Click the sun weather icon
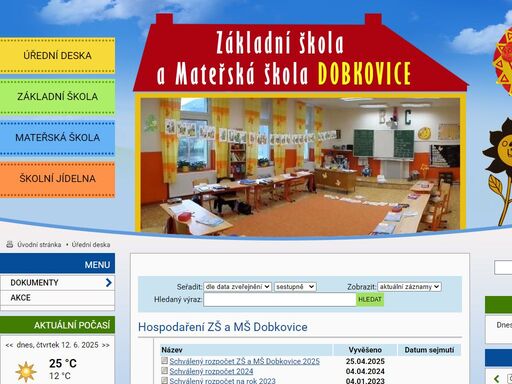The width and height of the screenshot is (512, 384). pyautogui.click(x=26, y=372)
